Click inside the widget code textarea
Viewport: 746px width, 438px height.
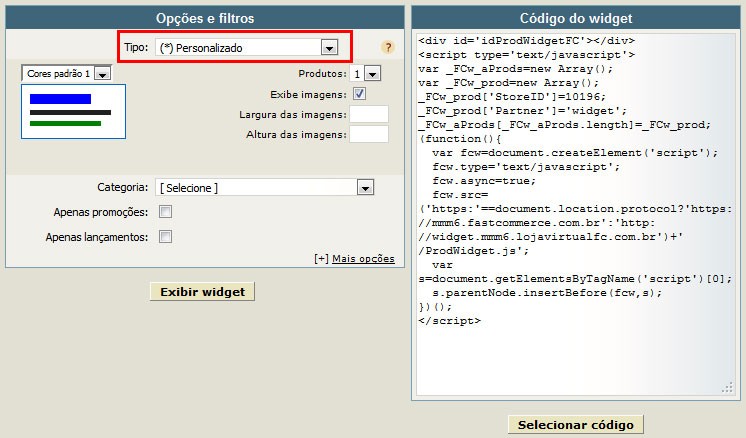tap(576, 214)
